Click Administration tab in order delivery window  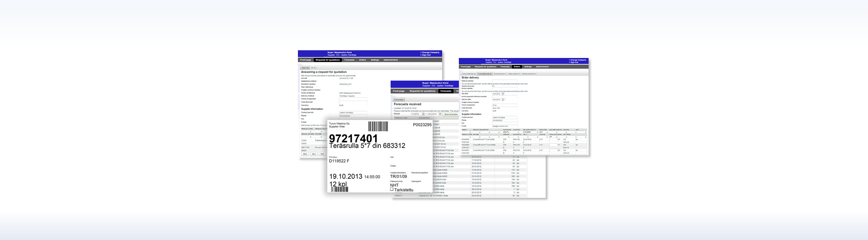542,67
